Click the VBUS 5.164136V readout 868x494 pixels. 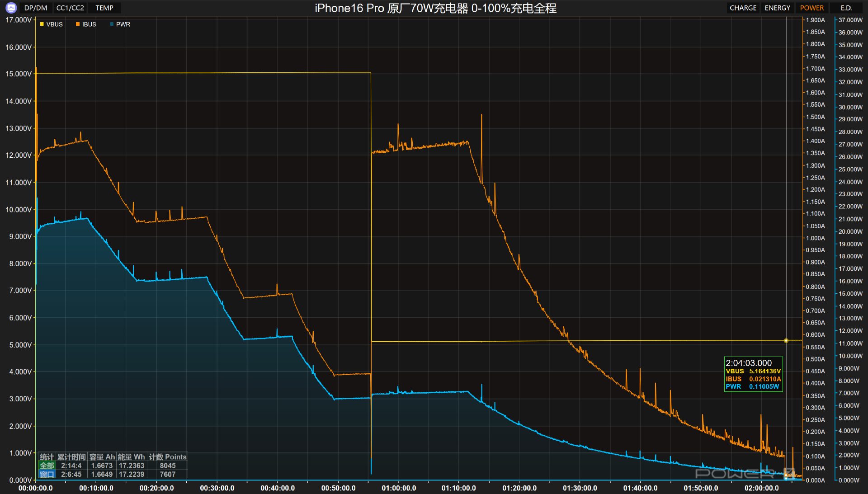click(x=753, y=371)
